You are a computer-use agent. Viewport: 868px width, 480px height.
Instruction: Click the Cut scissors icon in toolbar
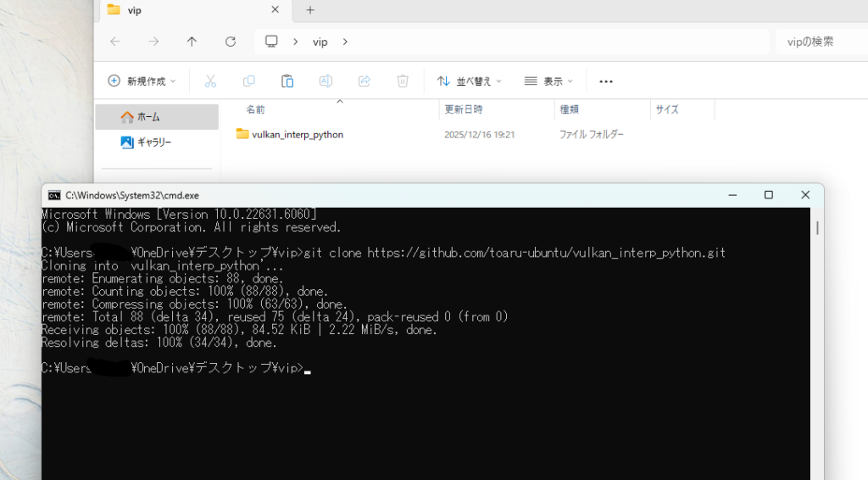[x=210, y=81]
